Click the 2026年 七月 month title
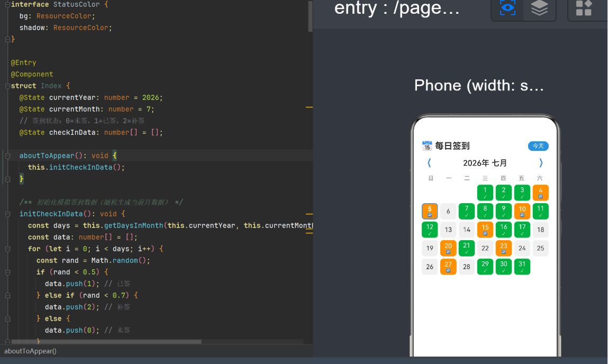Screen dimensions: 608x364 tap(485, 163)
